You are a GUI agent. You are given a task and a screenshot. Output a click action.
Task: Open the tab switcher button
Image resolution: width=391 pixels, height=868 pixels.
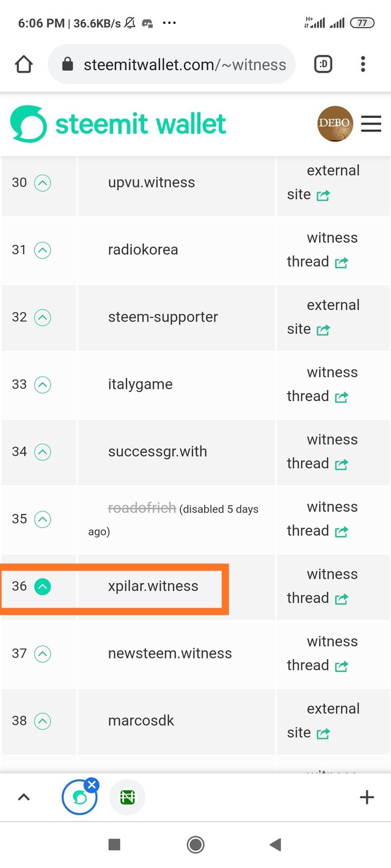click(x=323, y=64)
